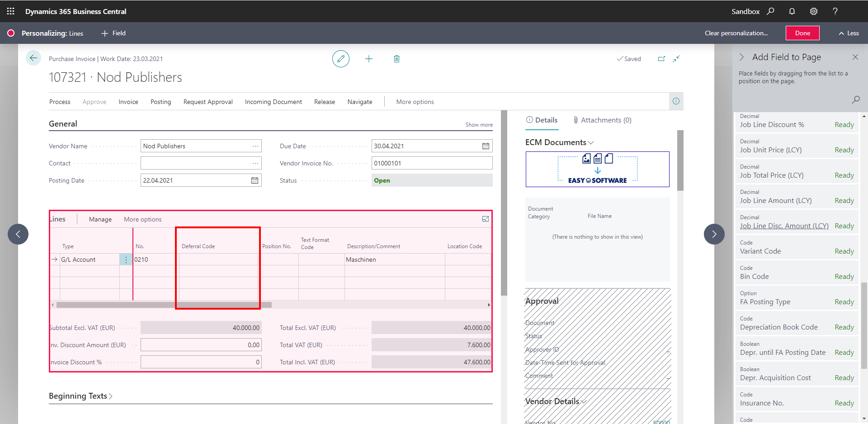Image resolution: width=868 pixels, height=424 pixels.
Task: Open settings gear icon
Action: click(814, 11)
